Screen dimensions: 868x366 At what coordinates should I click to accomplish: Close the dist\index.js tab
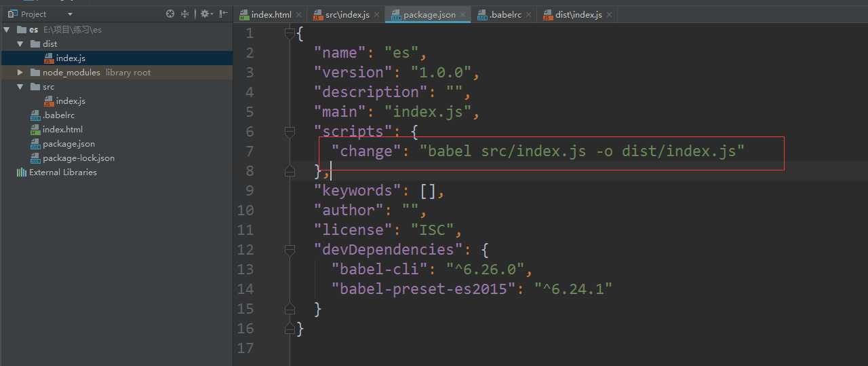[x=609, y=14]
